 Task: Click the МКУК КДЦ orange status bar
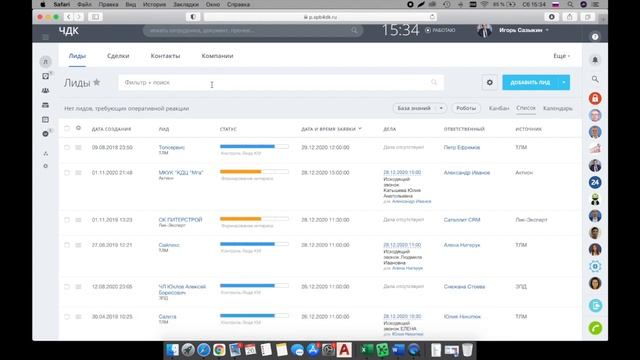[254, 171]
